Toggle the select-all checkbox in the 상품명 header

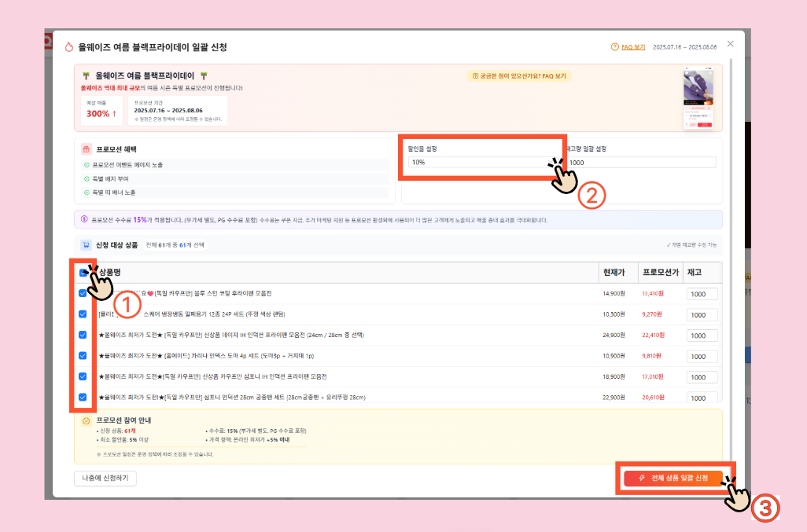pos(83,272)
